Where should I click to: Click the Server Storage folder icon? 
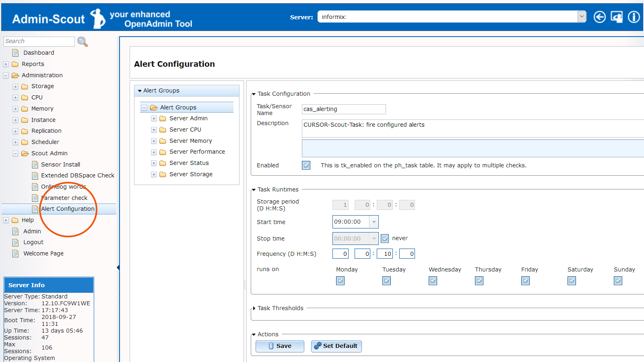(x=163, y=174)
